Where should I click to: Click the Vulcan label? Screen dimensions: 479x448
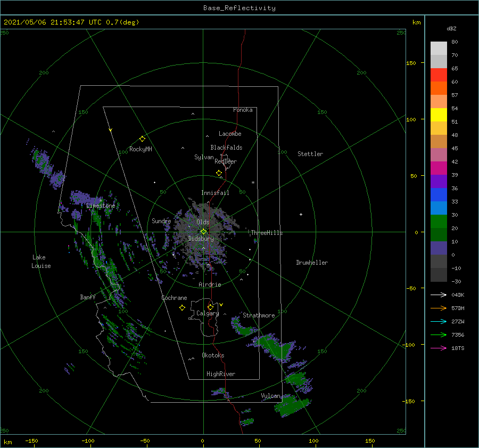pyautogui.click(x=270, y=396)
